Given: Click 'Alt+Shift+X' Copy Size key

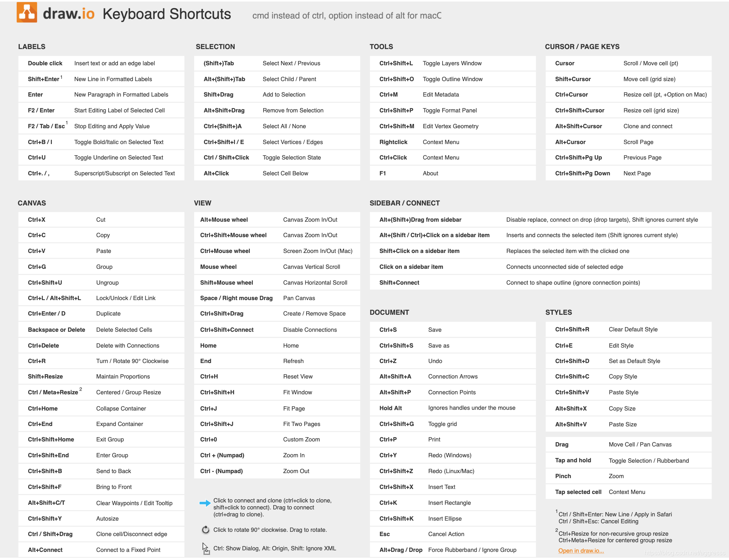Looking at the screenshot, I should pyautogui.click(x=571, y=409).
